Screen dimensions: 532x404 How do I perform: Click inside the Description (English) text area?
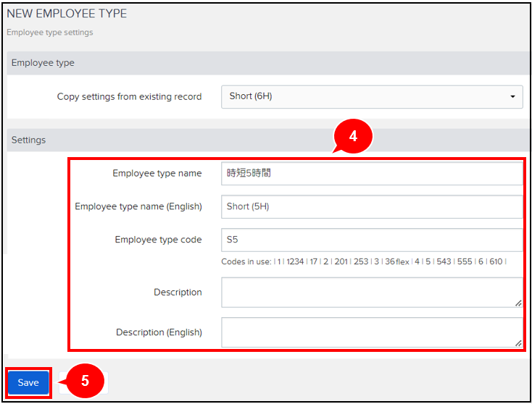point(371,332)
